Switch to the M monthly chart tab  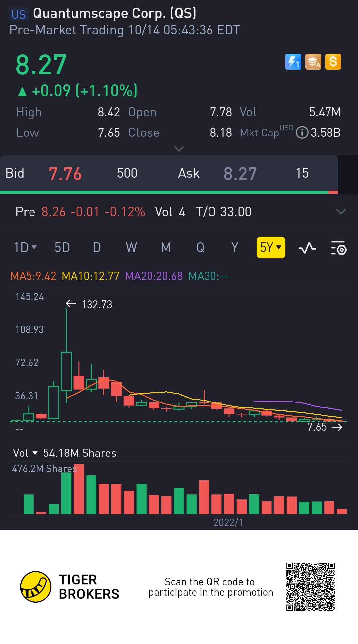[166, 247]
